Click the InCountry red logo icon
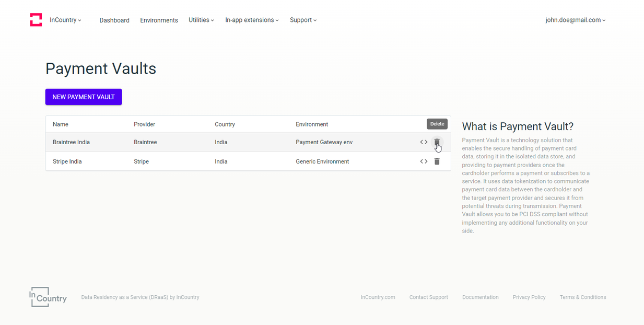Viewport: 644px width, 325px height. coord(36,20)
